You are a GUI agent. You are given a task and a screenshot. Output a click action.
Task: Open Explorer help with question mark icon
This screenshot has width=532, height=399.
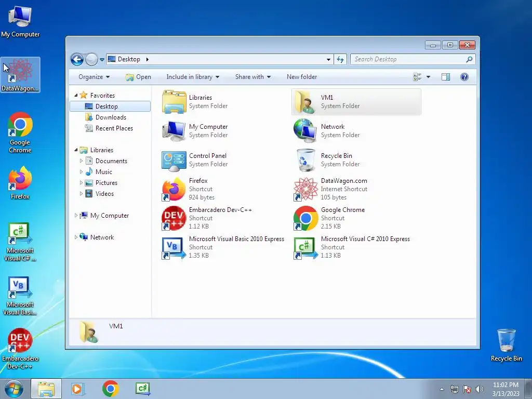coord(464,77)
